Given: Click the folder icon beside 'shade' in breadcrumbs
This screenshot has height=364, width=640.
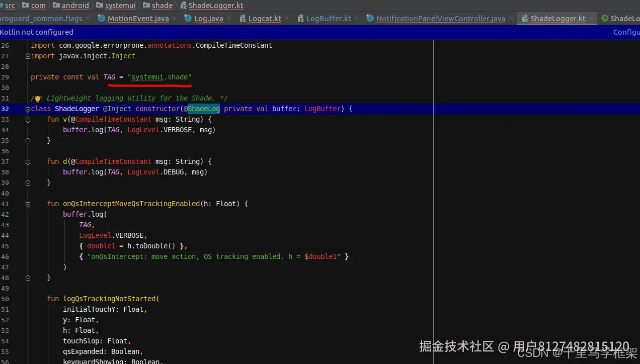Looking at the screenshot, I should 146,5.
